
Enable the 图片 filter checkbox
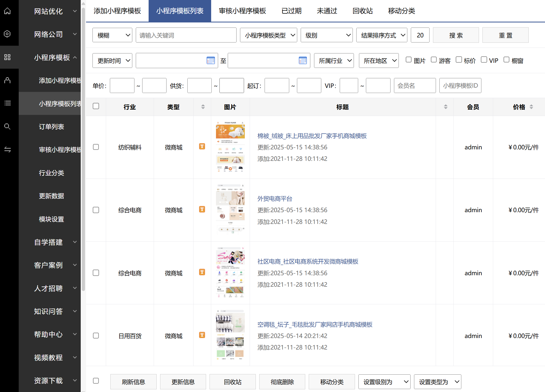408,60
